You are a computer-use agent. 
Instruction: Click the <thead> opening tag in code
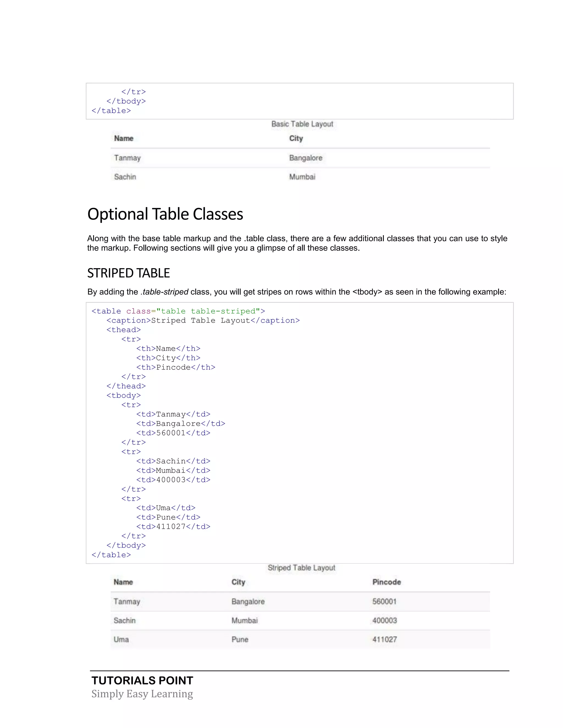124,330
